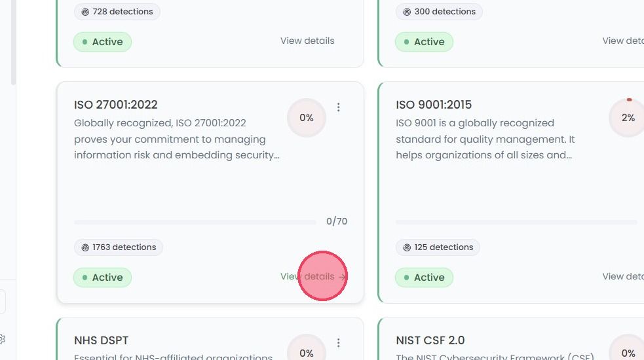Click the radar icon beside 1763 detections

coord(85,247)
